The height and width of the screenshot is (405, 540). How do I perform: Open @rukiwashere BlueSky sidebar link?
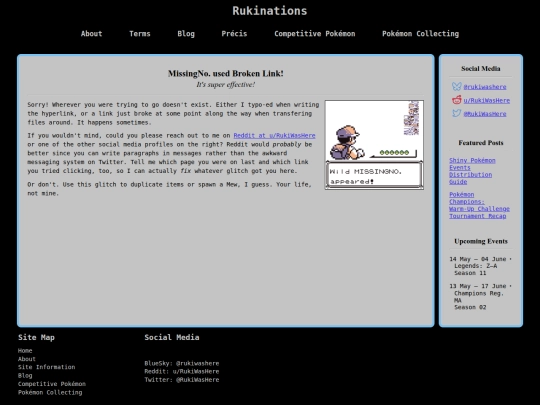[485, 87]
